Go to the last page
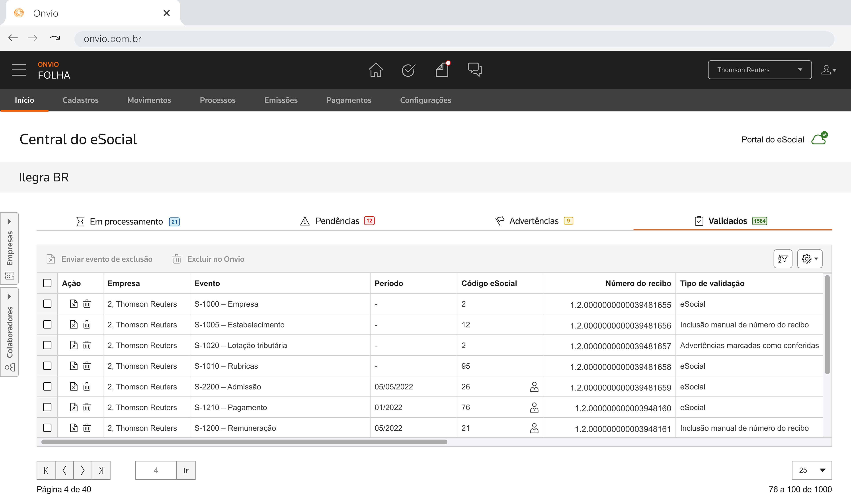Image resolution: width=851 pixels, height=504 pixels. pyautogui.click(x=101, y=470)
